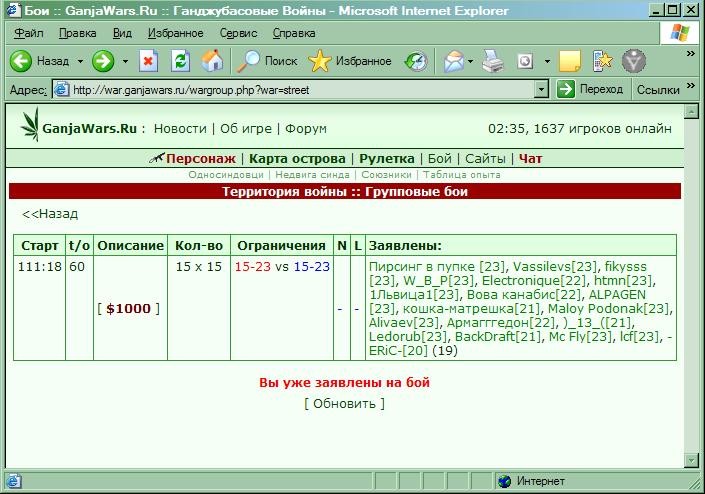Click inside the URL address field
This screenshot has height=494, width=705.
[303, 90]
